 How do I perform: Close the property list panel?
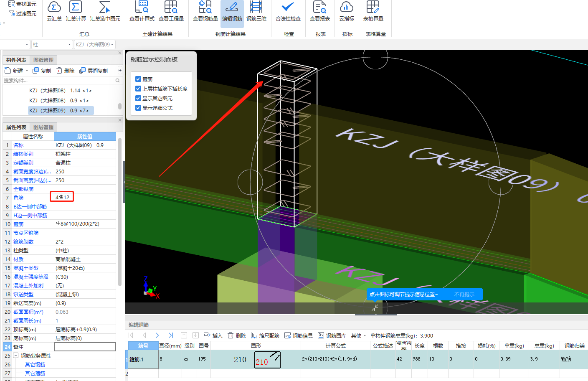120,120
